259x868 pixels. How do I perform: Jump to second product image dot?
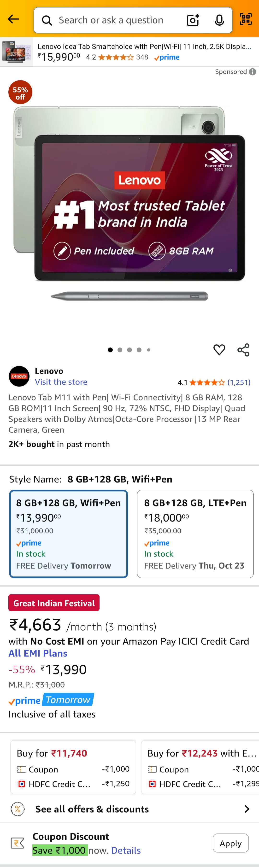pos(120,350)
